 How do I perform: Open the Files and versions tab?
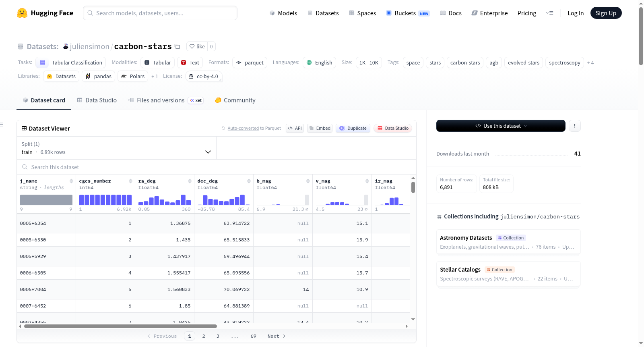tap(166, 100)
